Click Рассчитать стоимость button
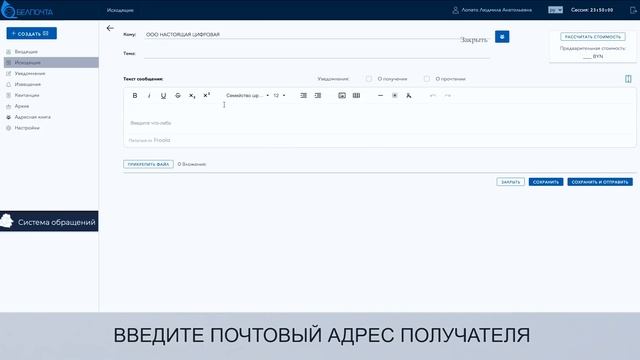Screen dimensions: 640x360 point(593,37)
